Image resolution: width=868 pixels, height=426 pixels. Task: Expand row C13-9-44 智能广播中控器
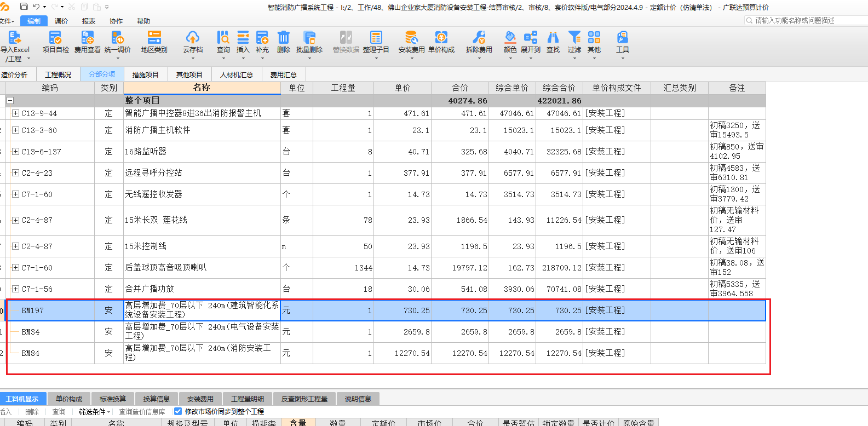(x=15, y=113)
